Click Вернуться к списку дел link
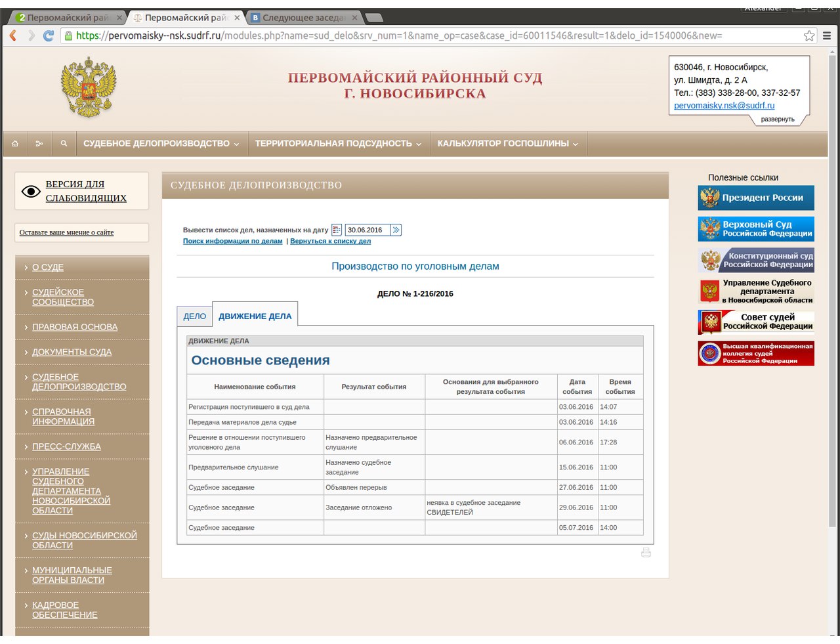 (x=330, y=241)
